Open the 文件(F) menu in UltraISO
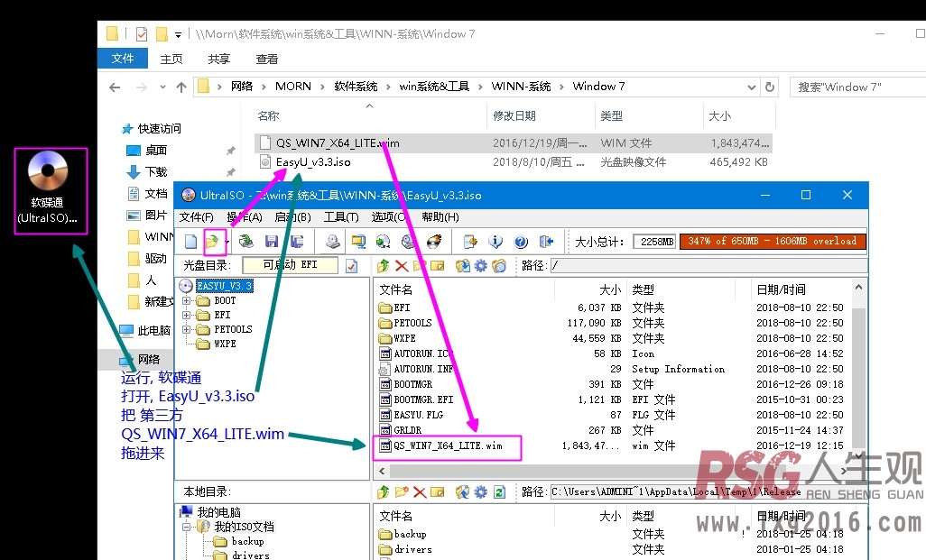The height and width of the screenshot is (560, 926). coord(197,217)
